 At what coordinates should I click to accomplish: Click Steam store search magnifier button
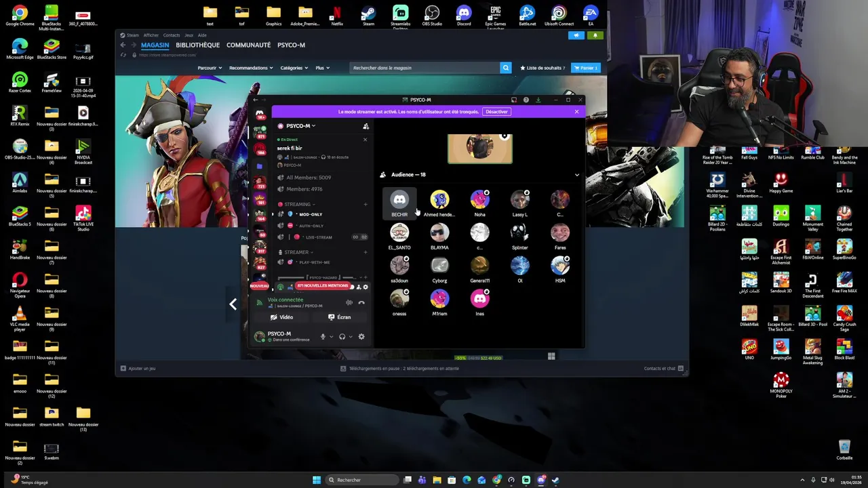505,68
